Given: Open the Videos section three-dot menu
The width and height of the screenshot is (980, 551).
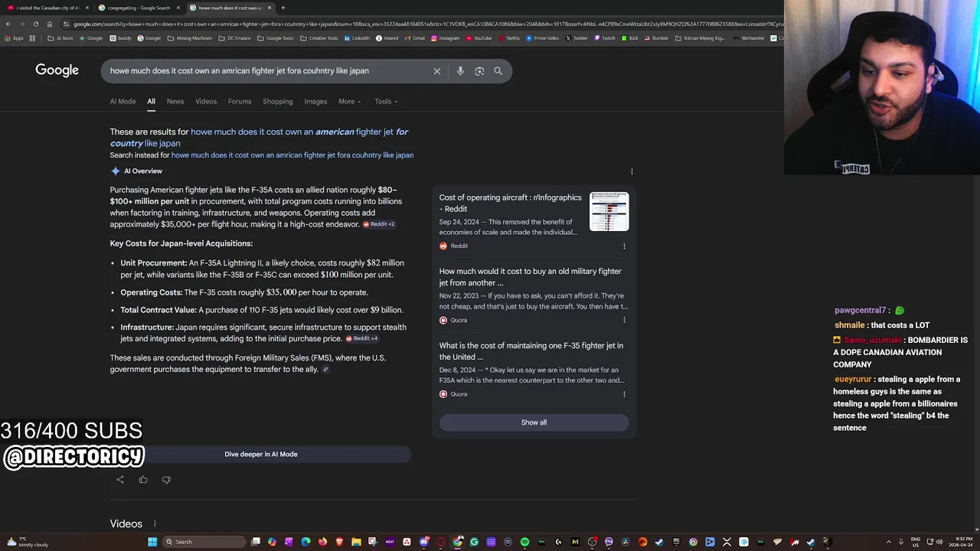Looking at the screenshot, I should pos(155,524).
